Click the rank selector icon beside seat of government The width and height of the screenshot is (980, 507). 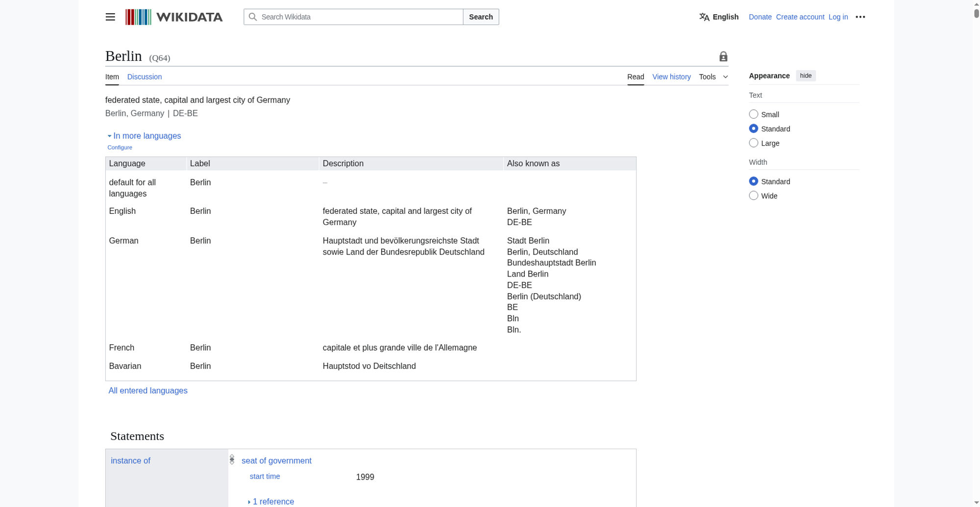pos(232,460)
